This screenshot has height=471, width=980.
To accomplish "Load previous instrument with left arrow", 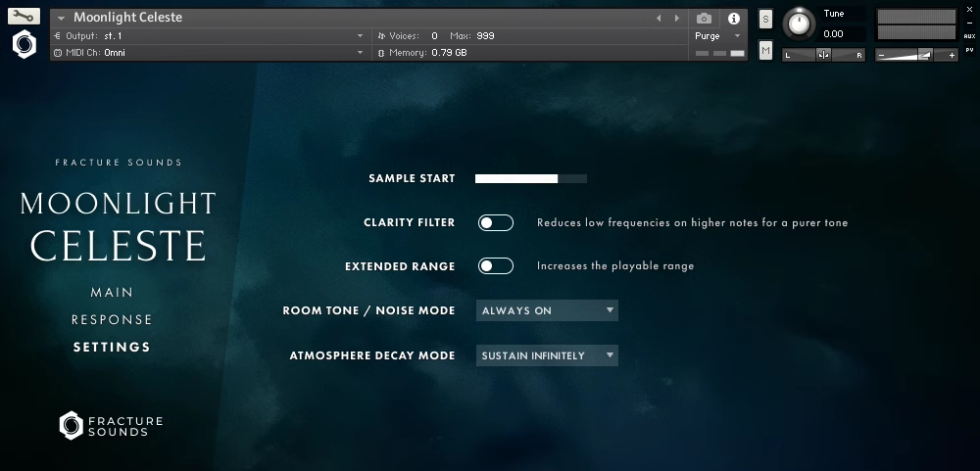I will coord(659,18).
